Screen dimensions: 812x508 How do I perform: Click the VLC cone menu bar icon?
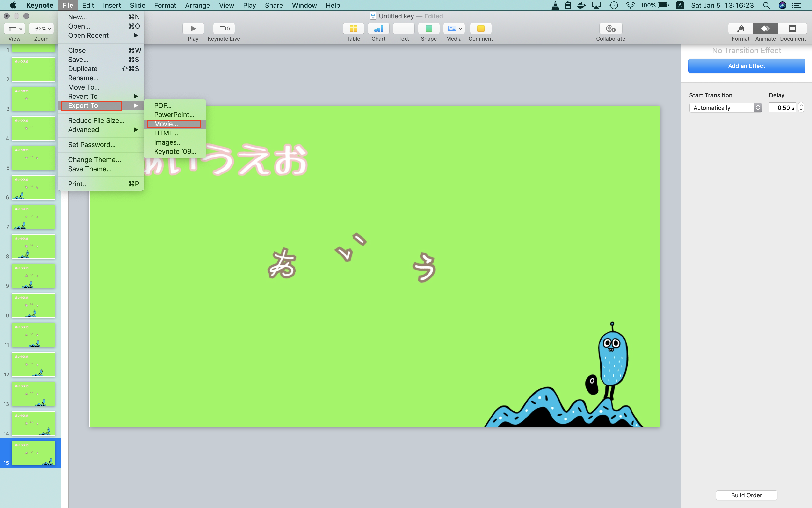555,5
